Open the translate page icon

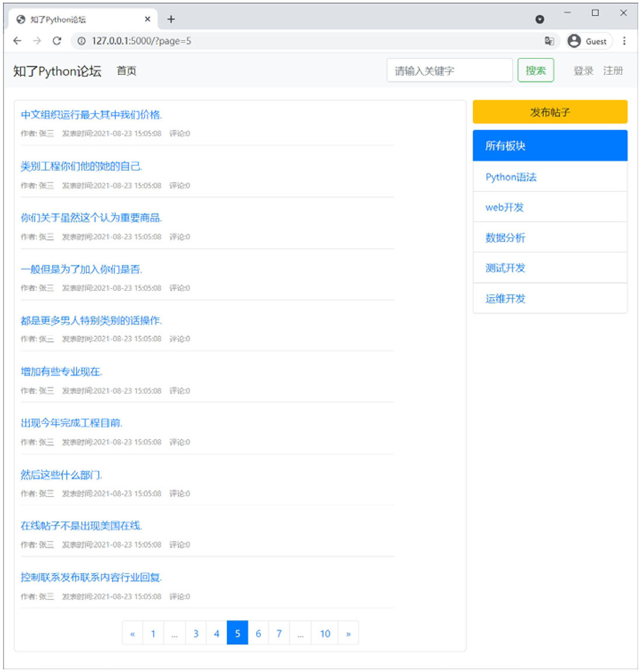pyautogui.click(x=549, y=41)
